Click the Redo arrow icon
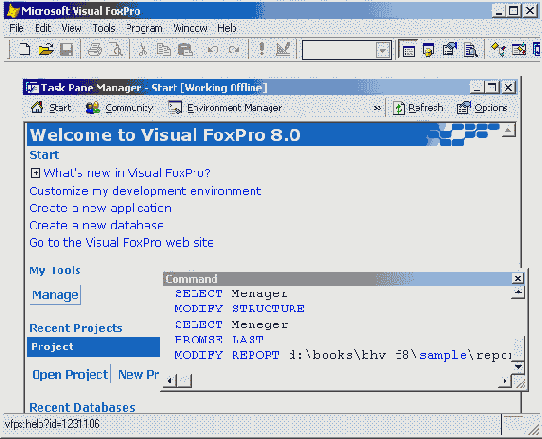 [234, 49]
